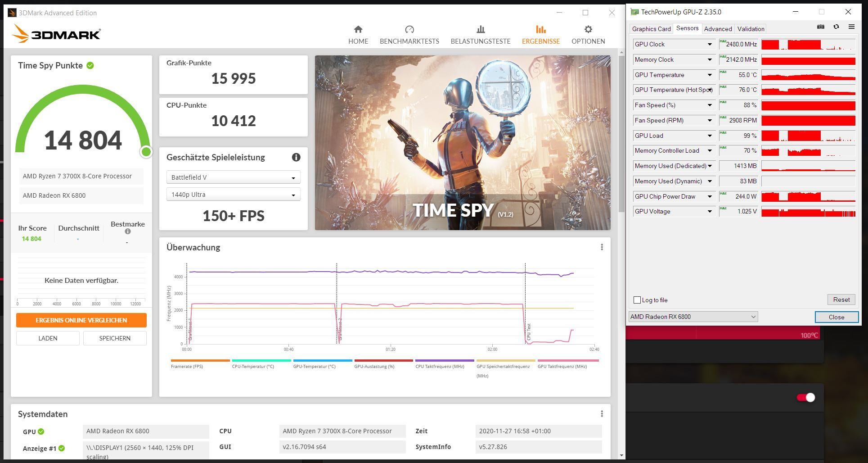Click the green check next to GPU

pos(41,431)
